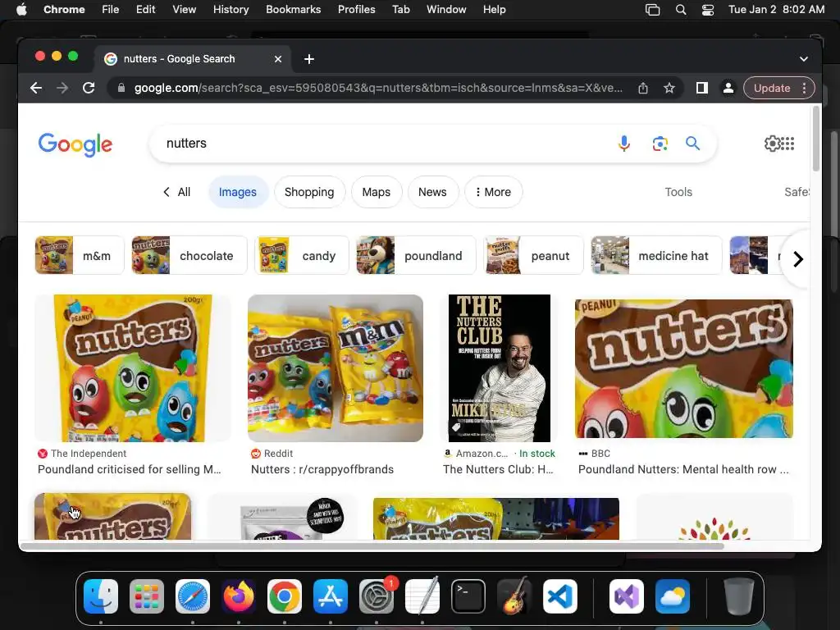Launch GarageBand from the dock
This screenshot has height=630, width=840.
(514, 596)
